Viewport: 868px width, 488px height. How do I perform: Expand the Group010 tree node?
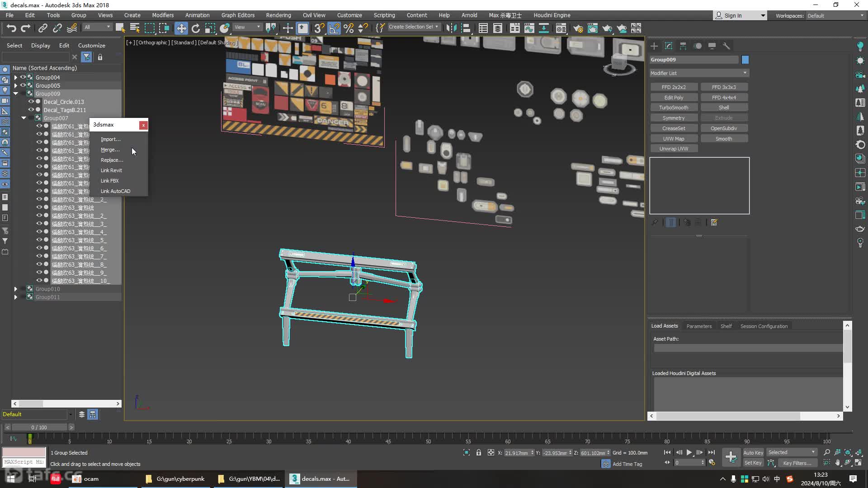[x=16, y=289]
